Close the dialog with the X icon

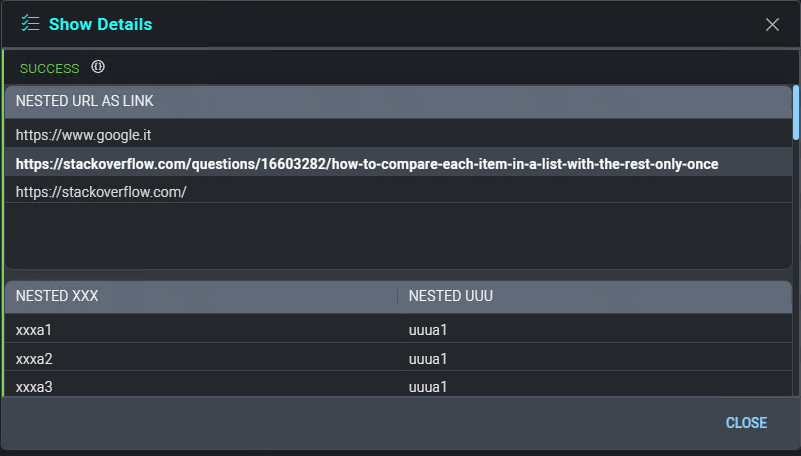772,24
